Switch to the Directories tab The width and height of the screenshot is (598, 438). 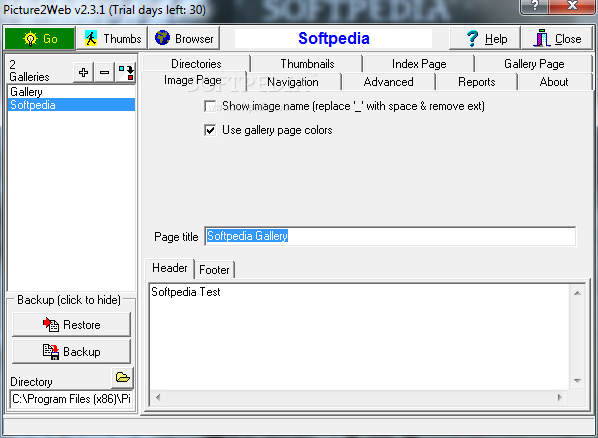point(196,64)
